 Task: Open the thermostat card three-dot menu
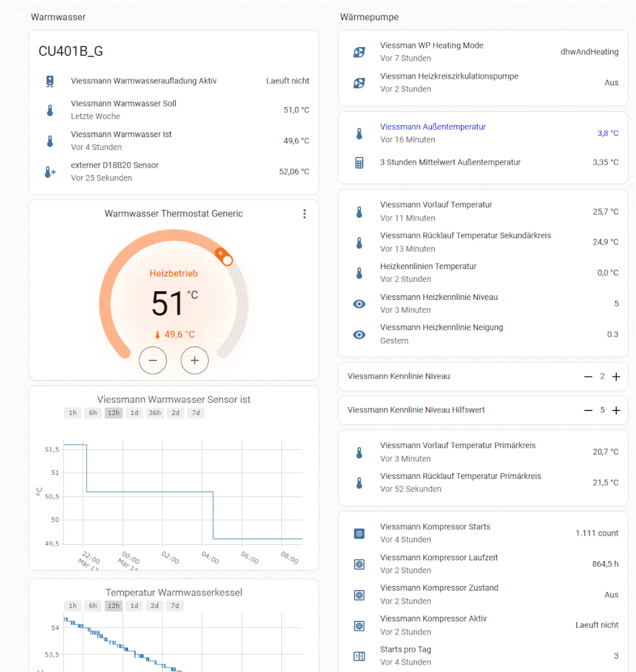(x=304, y=214)
